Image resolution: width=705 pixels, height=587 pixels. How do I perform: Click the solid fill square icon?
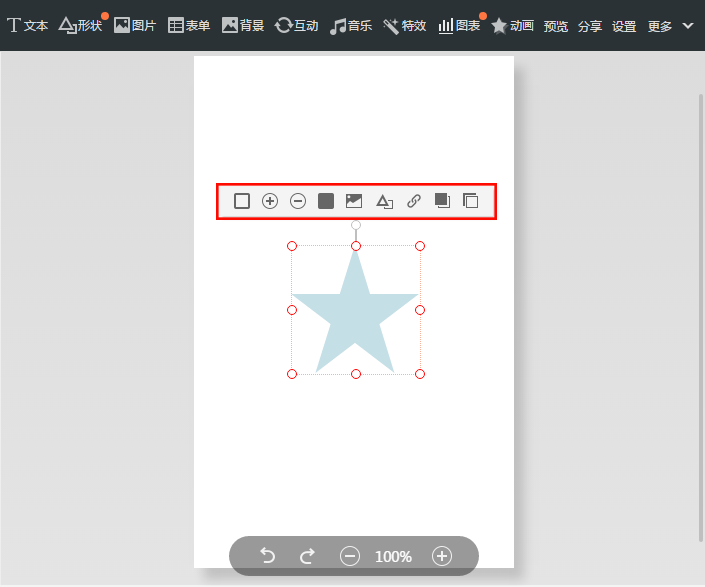pos(326,201)
